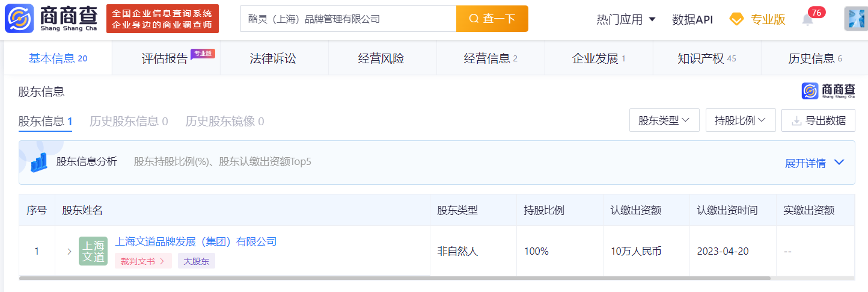Click the 专业版 badge on 评估报告 tab
The height and width of the screenshot is (292, 868).
[203, 54]
